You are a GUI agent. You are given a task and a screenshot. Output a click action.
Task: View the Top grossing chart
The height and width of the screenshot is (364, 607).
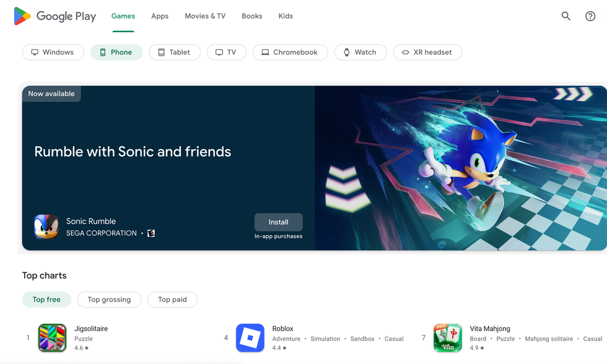pos(109,299)
